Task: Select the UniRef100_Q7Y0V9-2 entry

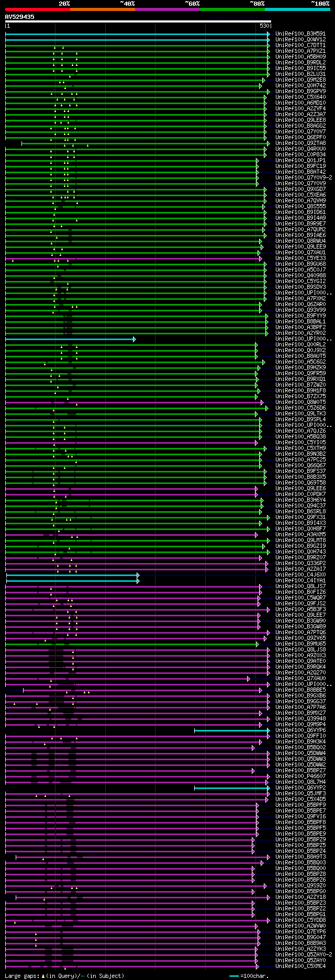Action: (x=304, y=178)
